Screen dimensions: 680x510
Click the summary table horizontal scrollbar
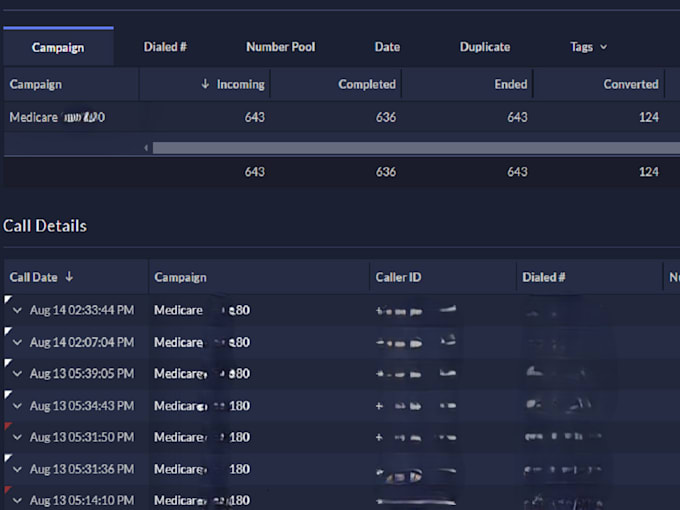tap(416, 148)
